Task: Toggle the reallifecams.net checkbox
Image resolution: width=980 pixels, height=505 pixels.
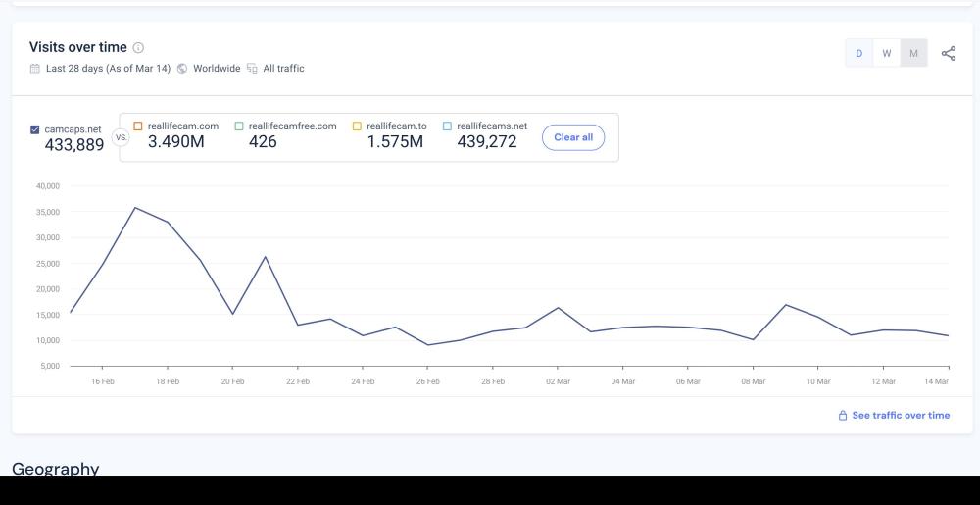Action: [447, 126]
